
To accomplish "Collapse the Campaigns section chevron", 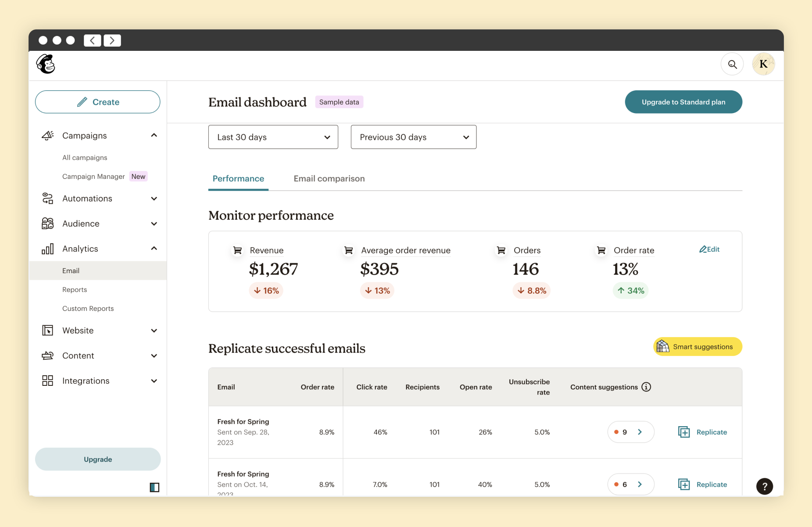I will click(154, 135).
